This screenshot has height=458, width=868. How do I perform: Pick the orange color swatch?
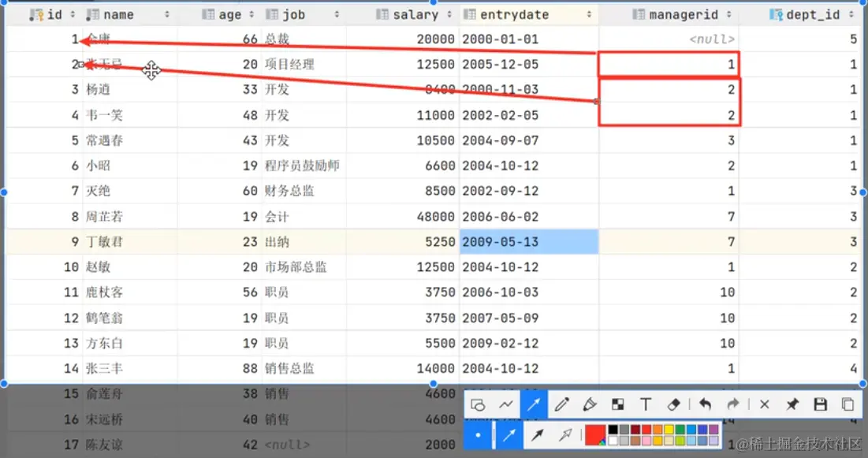click(658, 430)
